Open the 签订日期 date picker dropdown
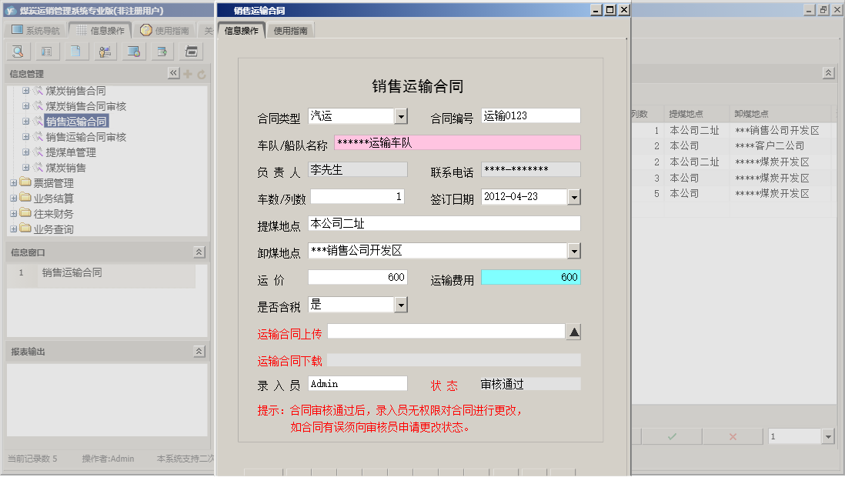845x504 pixels. click(573, 196)
